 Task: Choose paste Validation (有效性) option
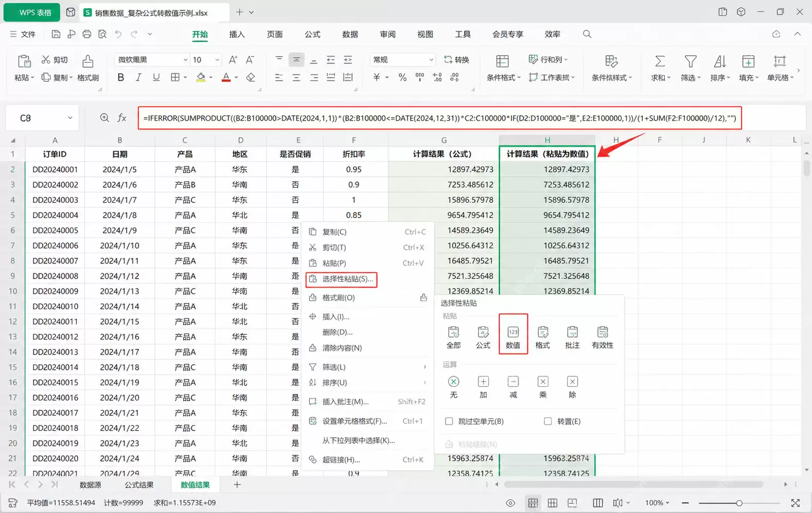click(603, 337)
